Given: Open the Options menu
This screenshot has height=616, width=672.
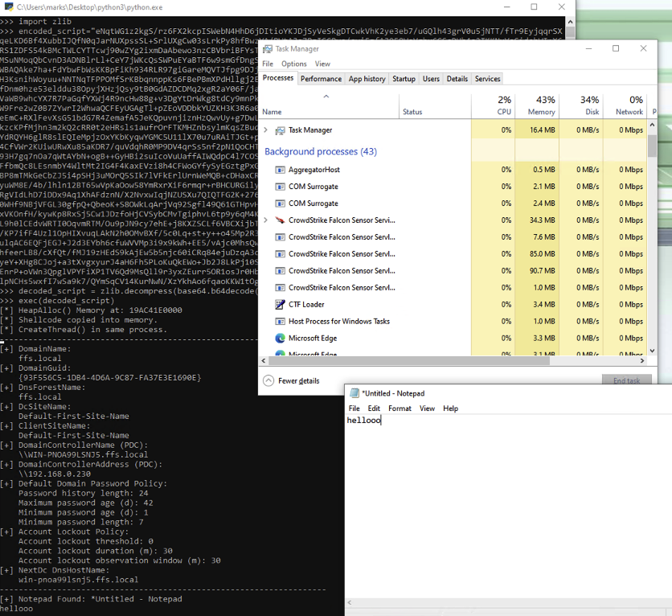Looking at the screenshot, I should point(293,63).
